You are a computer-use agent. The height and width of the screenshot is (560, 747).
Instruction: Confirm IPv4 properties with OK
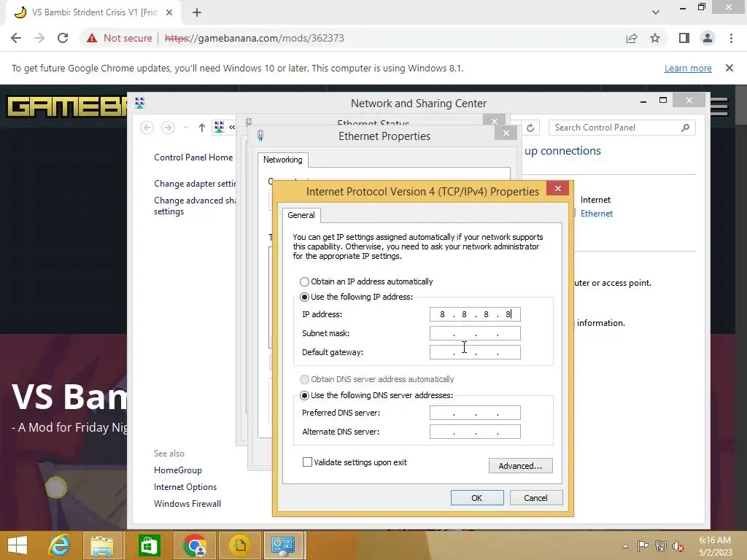click(x=477, y=497)
